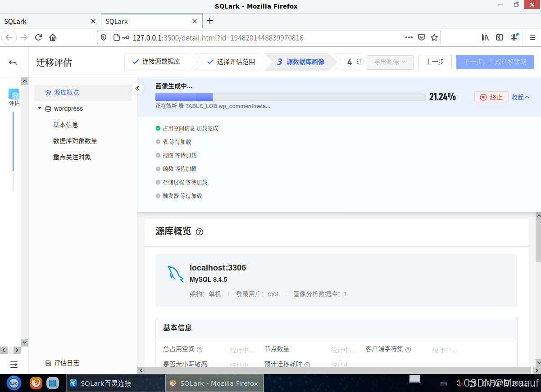Click the 触发器 等待加载 status line
Image resolution: width=541 pixels, height=392 pixels.
click(179, 196)
